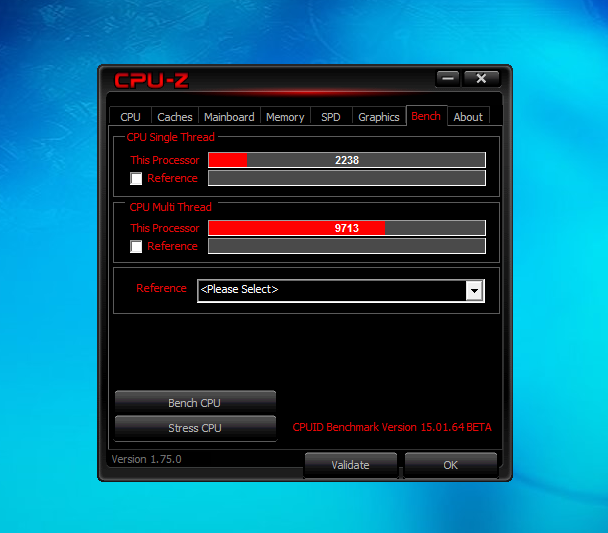Click the single thread score bar 2238
The width and height of the screenshot is (608, 533).
coord(347,160)
